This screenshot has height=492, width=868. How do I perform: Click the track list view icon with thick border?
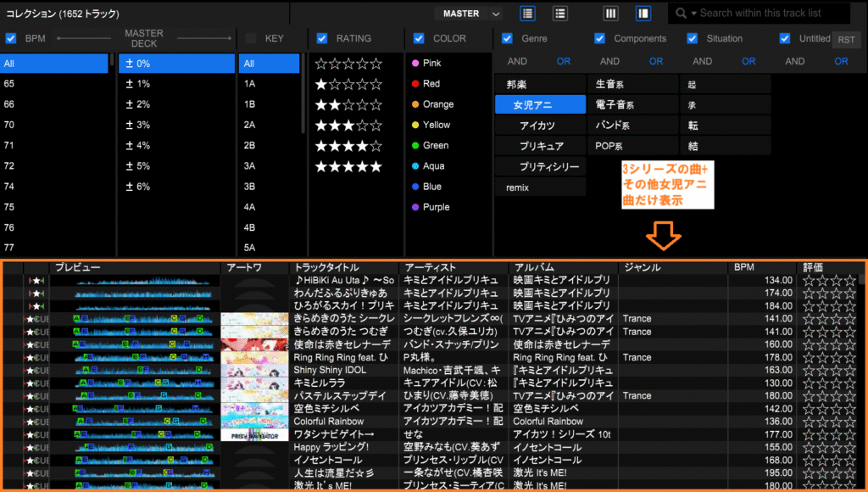point(528,14)
